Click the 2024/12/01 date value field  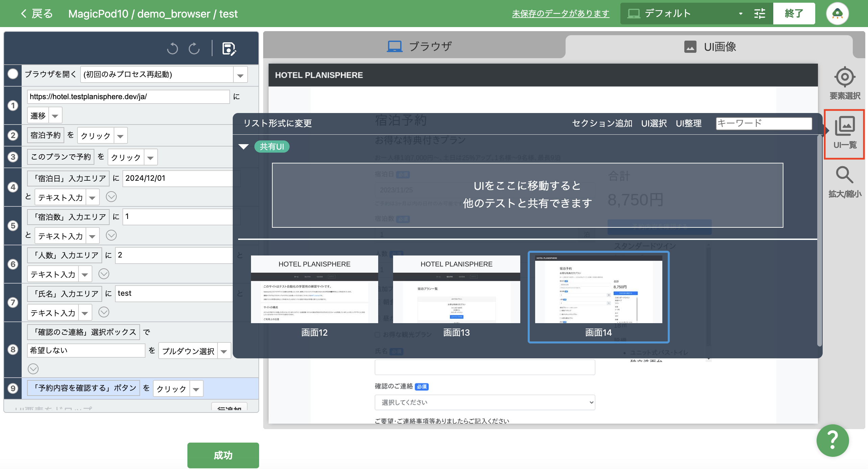[x=178, y=178]
